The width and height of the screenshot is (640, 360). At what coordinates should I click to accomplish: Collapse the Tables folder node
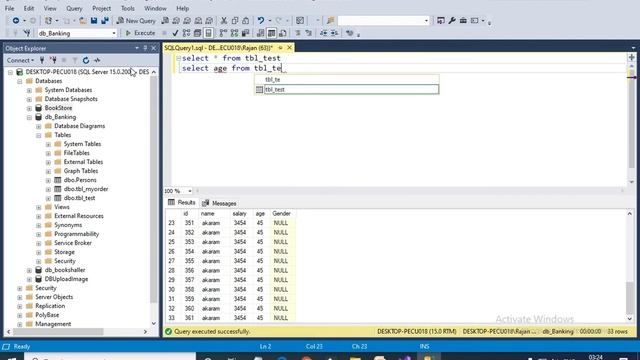(39, 135)
